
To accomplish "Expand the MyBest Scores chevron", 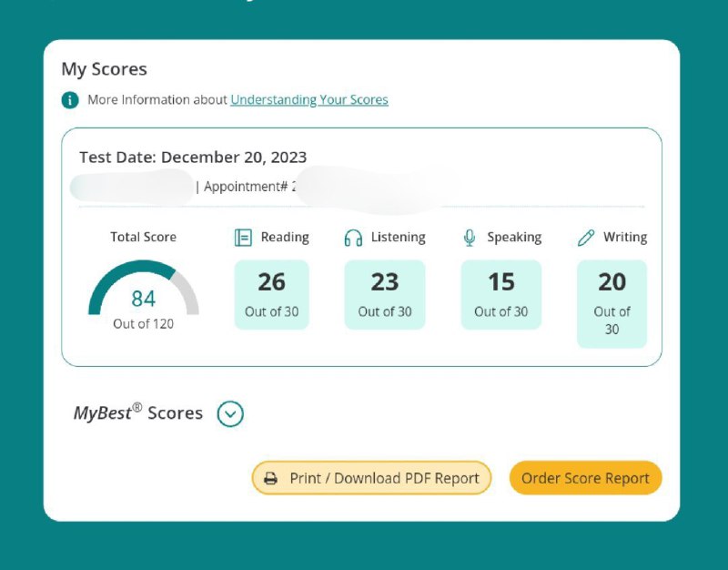I will (230, 413).
